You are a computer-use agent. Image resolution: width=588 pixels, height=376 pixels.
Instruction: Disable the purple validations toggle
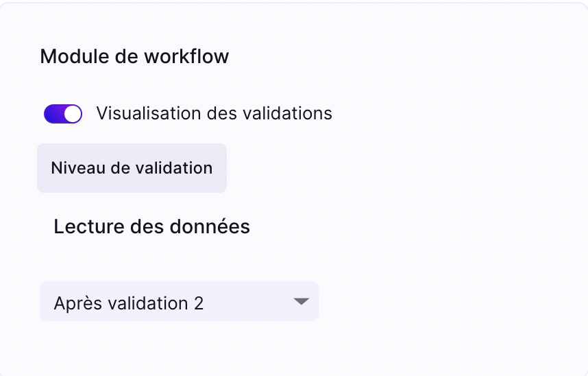pyautogui.click(x=63, y=114)
